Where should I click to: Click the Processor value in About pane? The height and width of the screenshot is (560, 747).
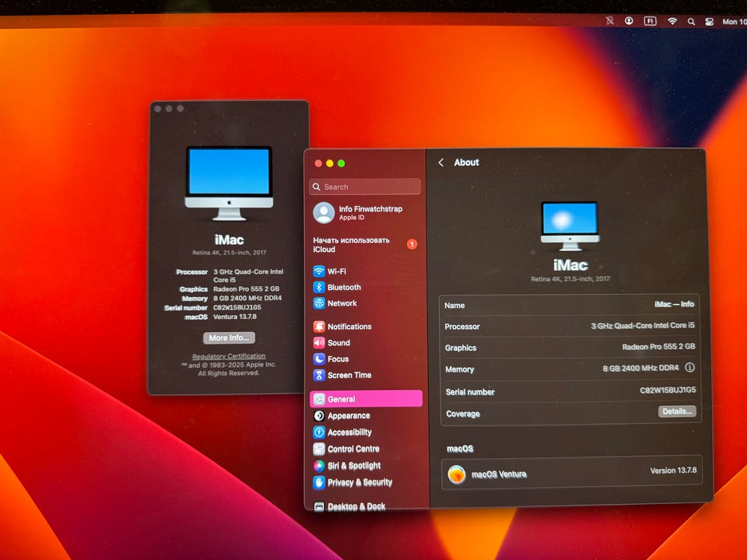[643, 325]
